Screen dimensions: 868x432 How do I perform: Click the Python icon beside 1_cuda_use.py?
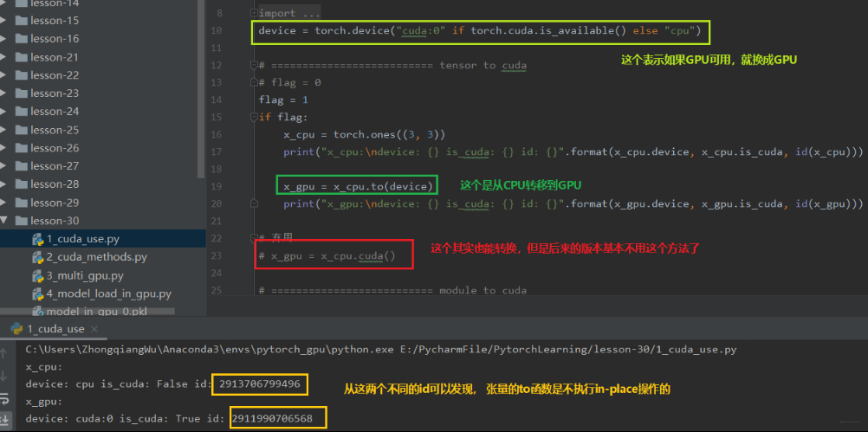click(38, 240)
